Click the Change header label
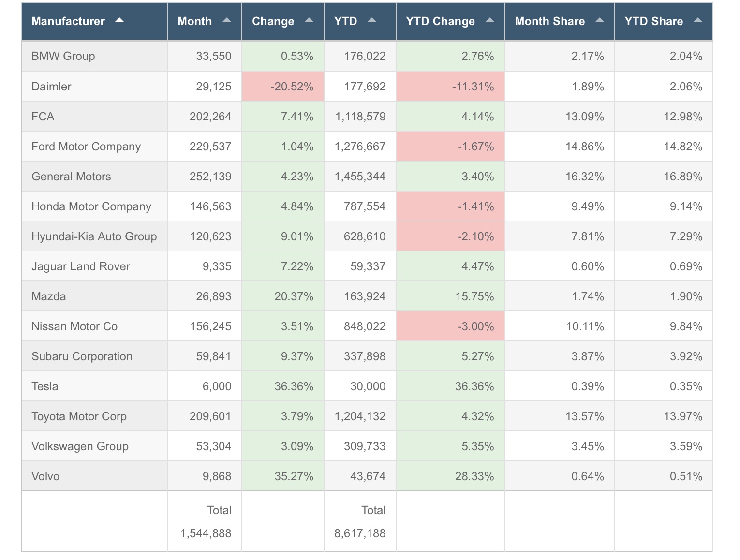The height and width of the screenshot is (560, 740). pyautogui.click(x=273, y=21)
